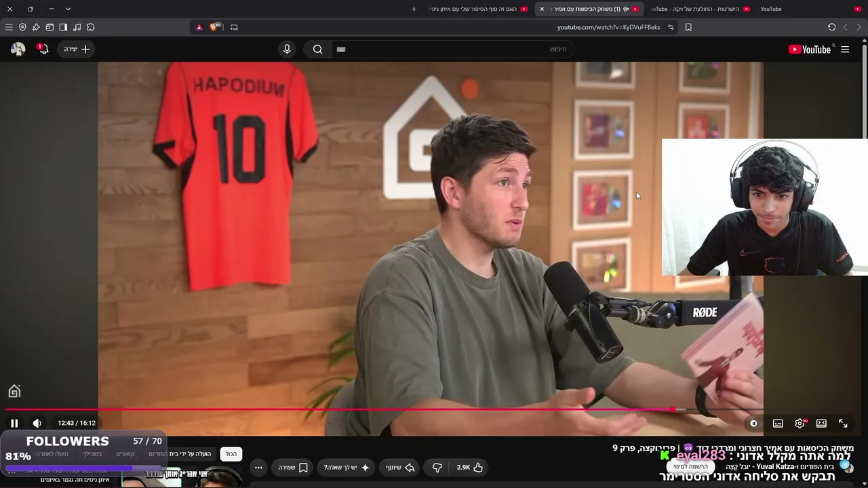Switch the player to theater mode
This screenshot has width=868, height=488.
coord(821,423)
